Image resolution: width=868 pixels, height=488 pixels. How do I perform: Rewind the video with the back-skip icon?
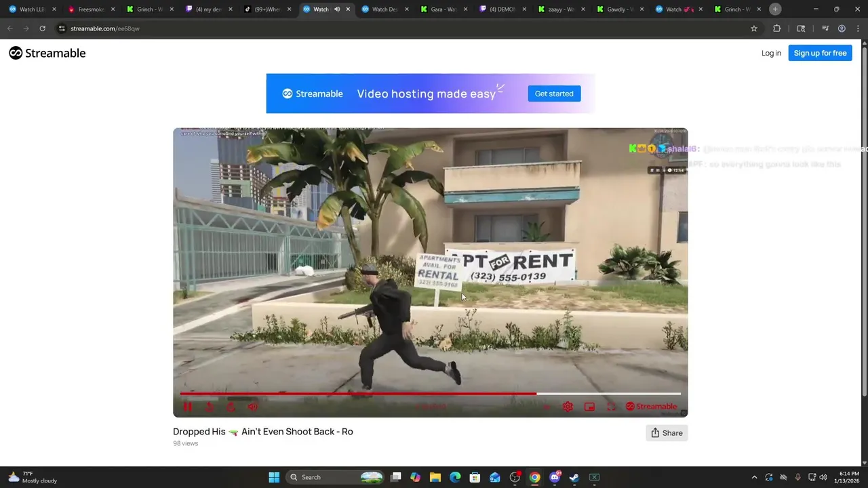coord(210,407)
